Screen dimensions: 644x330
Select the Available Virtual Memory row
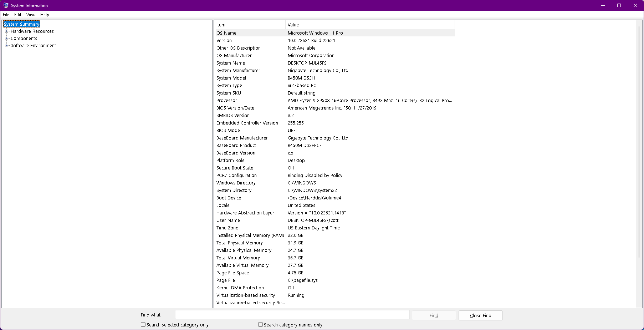(x=334, y=265)
